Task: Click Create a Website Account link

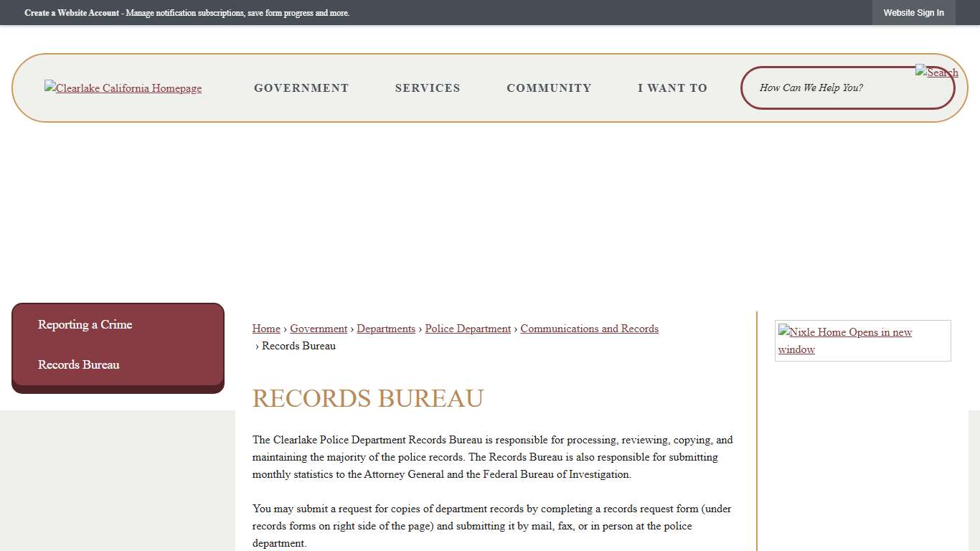Action: [x=71, y=12]
